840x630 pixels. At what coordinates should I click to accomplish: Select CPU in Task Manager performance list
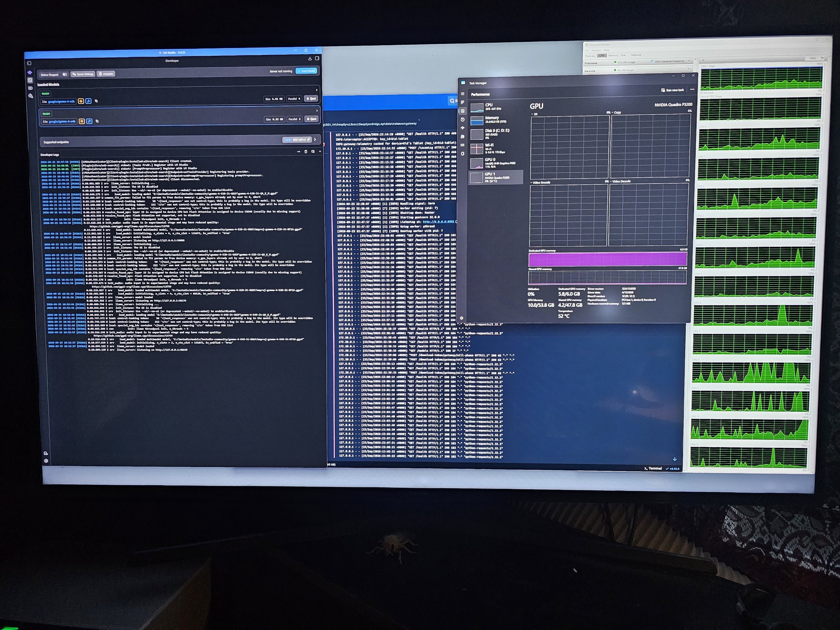tap(497, 108)
